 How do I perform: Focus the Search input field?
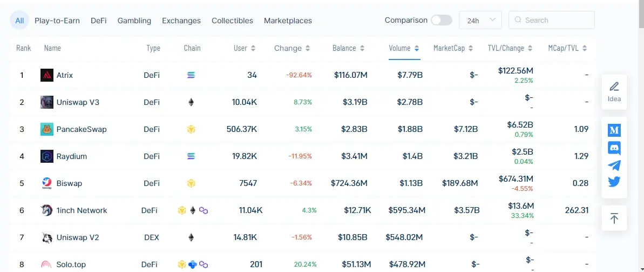click(x=551, y=20)
